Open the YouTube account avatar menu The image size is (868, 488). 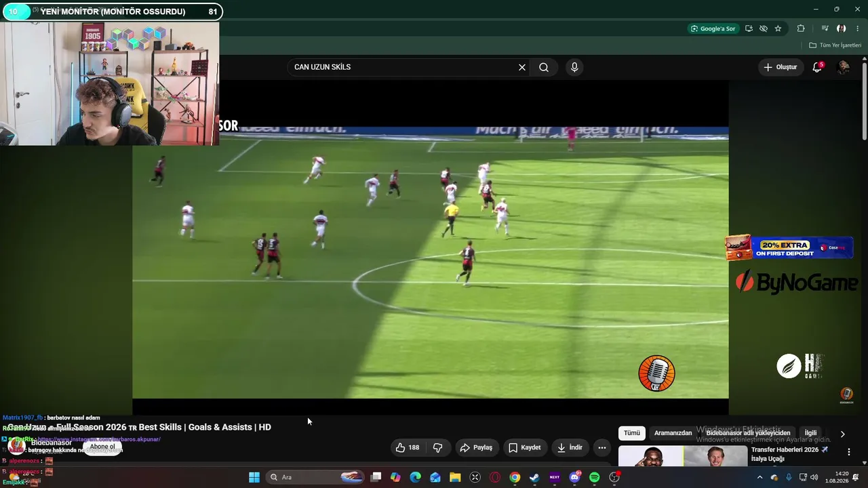click(x=843, y=67)
